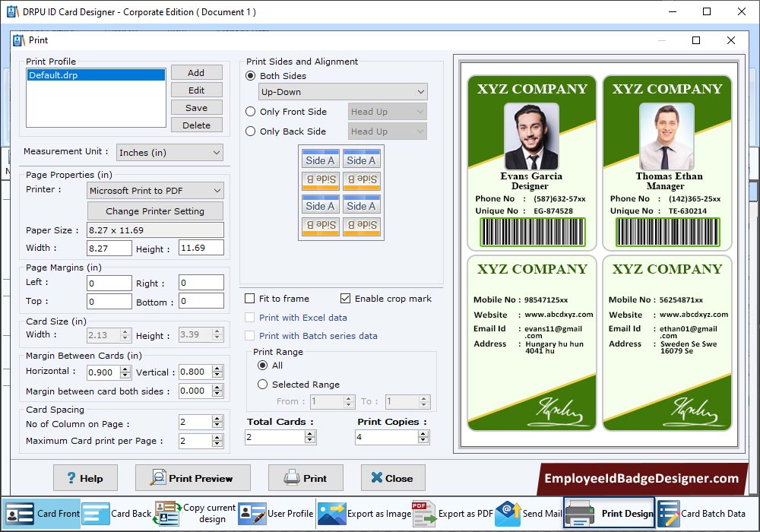Screen dimensions: 760x532
Task: Click the ethan01@gmail back card preview
Action: click(667, 343)
